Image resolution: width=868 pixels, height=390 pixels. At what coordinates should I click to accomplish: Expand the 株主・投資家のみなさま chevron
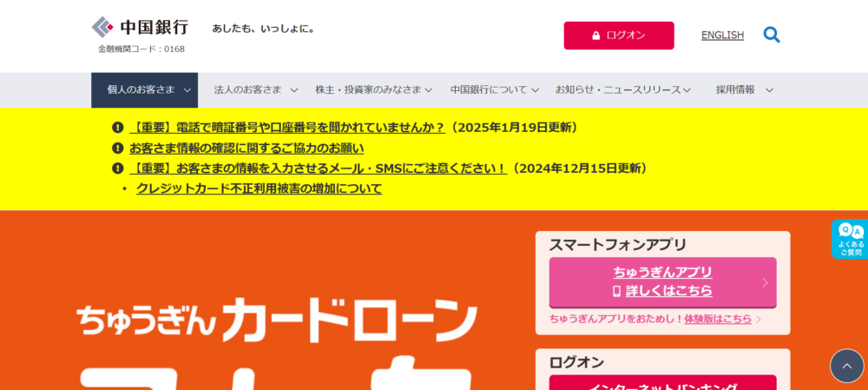click(x=428, y=90)
